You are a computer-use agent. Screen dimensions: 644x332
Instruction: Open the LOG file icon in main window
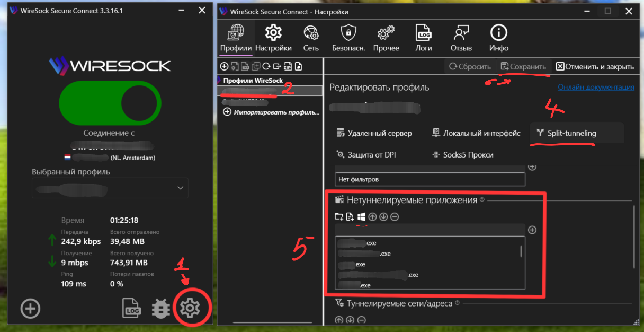coord(131,308)
